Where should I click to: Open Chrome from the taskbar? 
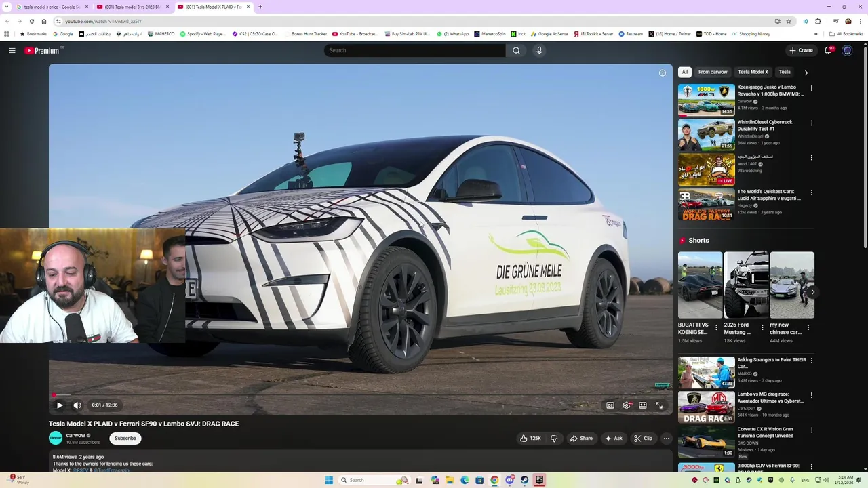click(494, 480)
